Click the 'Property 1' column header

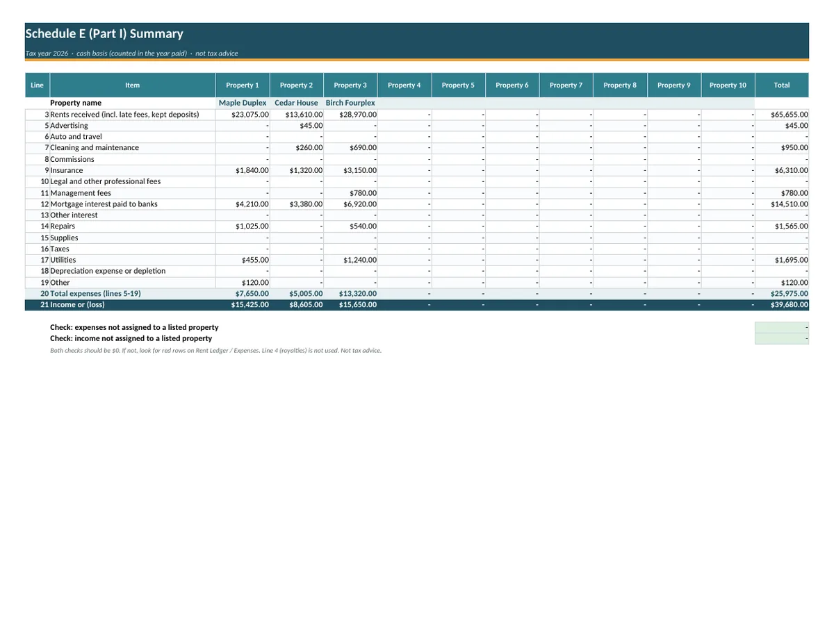[243, 85]
